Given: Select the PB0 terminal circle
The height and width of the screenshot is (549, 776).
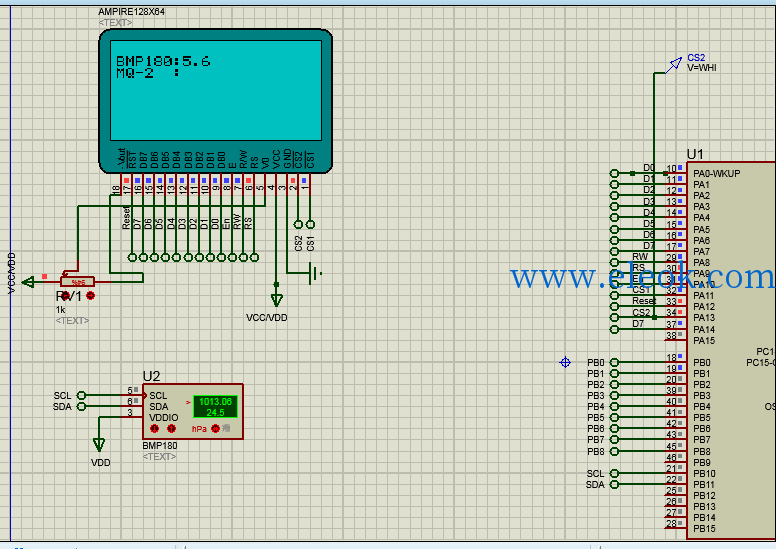Looking at the screenshot, I should point(614,362).
